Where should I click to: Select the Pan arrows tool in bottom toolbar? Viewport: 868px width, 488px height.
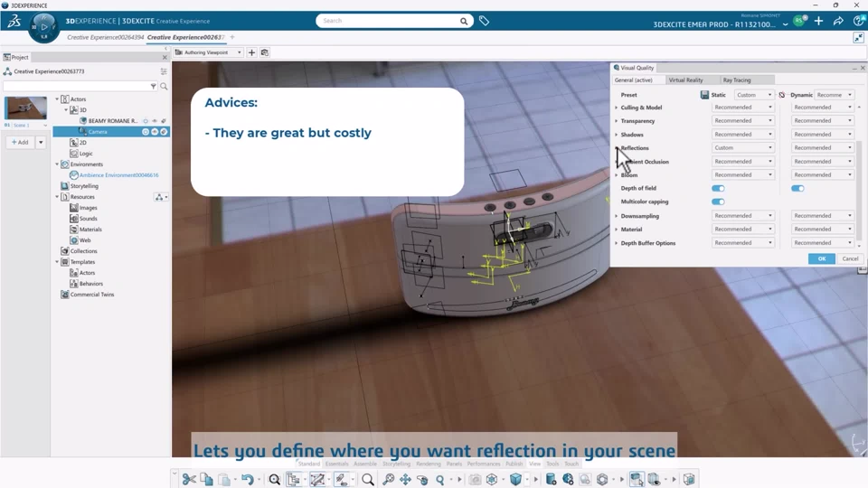coord(405,479)
